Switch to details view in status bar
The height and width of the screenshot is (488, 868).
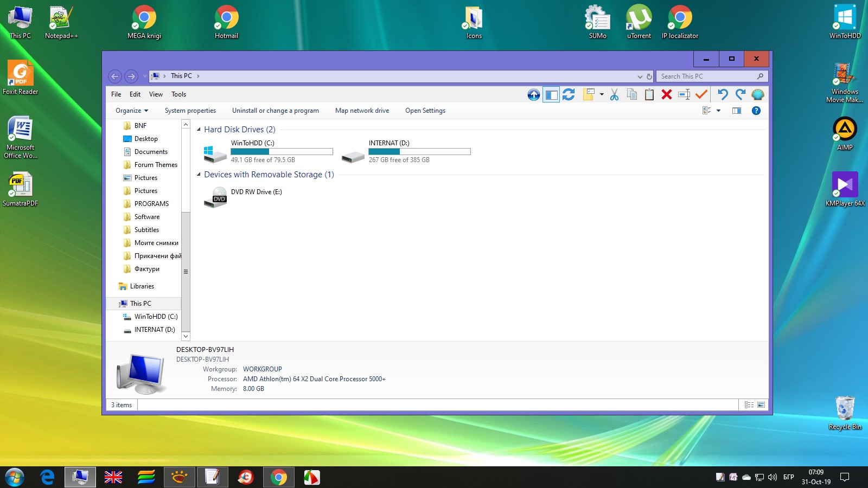tap(749, 405)
